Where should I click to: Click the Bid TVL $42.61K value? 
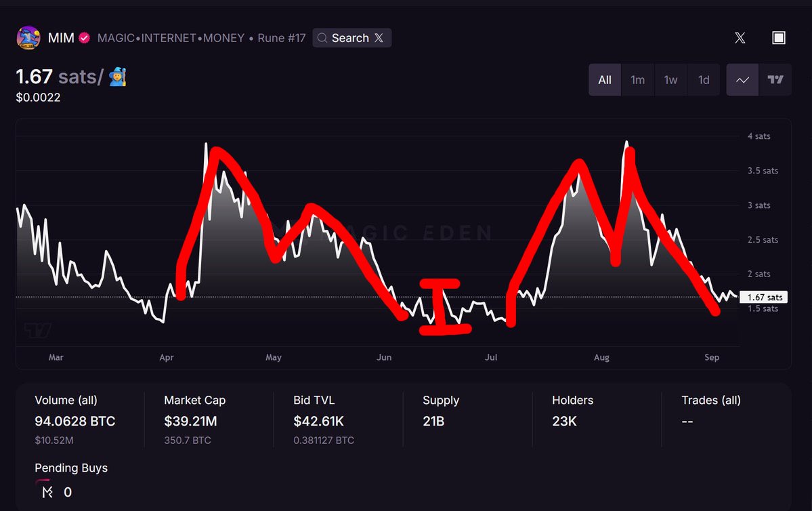tap(318, 422)
